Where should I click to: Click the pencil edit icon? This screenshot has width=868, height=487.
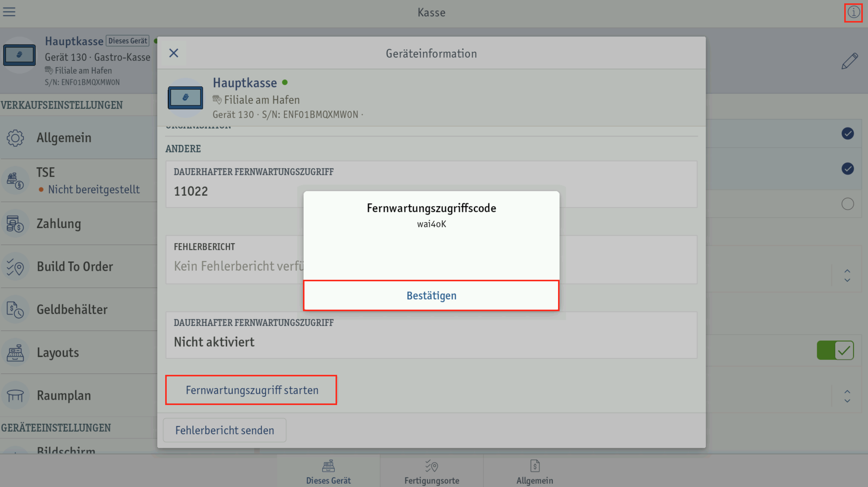(849, 61)
